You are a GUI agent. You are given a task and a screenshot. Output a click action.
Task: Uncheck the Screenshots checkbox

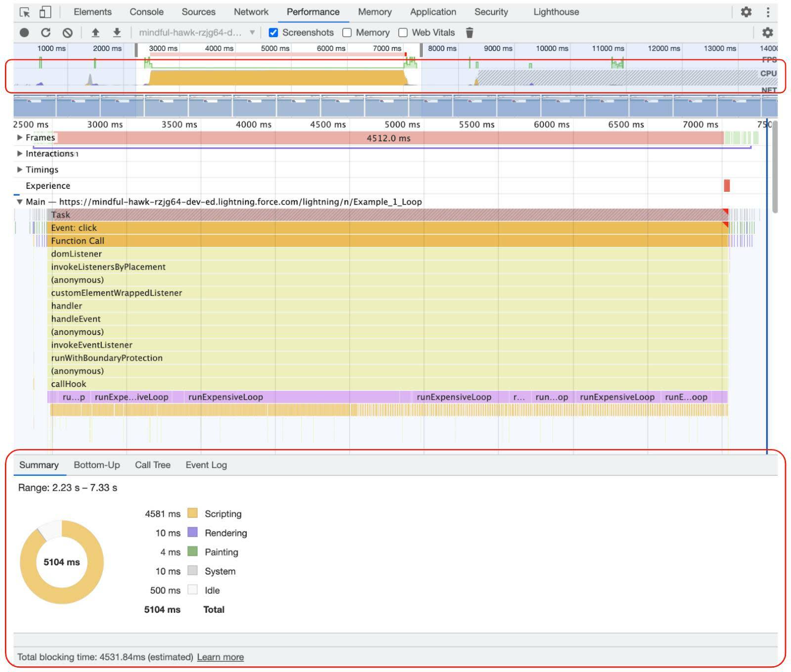273,33
